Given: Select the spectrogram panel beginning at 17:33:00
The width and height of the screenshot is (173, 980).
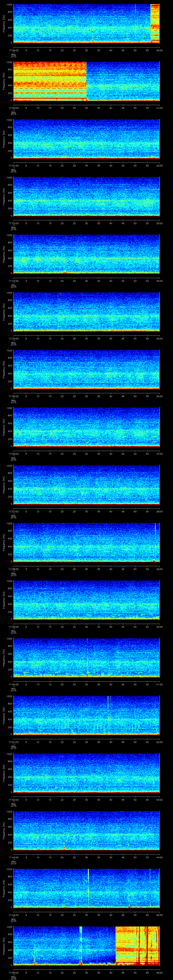Looking at the screenshot, I should [x=86, y=254].
